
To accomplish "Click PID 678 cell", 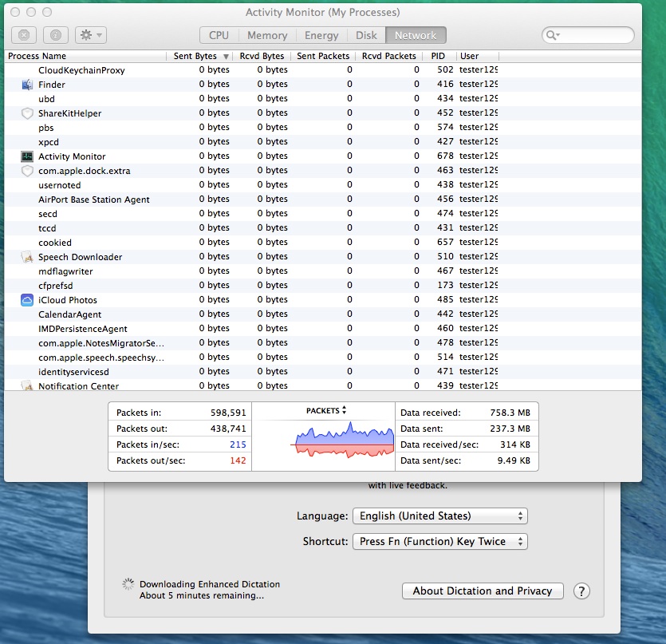I will pyautogui.click(x=445, y=156).
